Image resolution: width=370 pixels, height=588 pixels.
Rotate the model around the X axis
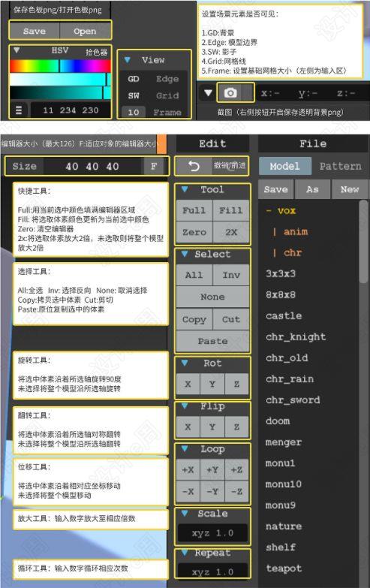[x=188, y=384]
